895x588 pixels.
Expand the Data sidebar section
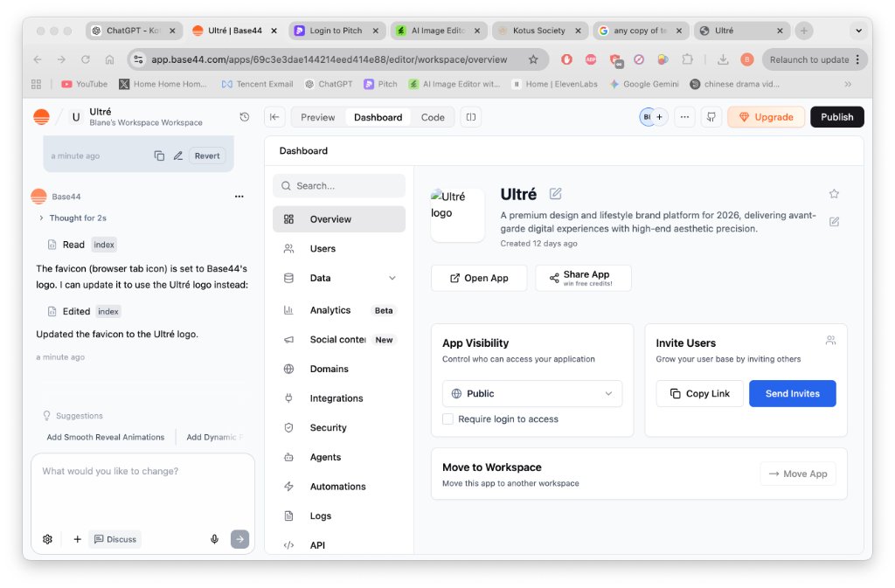(x=392, y=278)
